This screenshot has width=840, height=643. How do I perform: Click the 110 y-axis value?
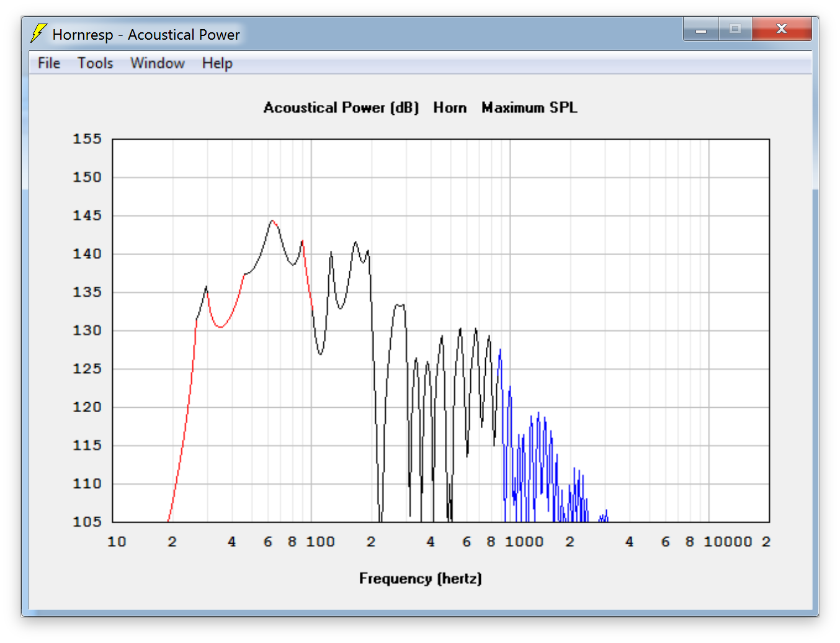[87, 483]
